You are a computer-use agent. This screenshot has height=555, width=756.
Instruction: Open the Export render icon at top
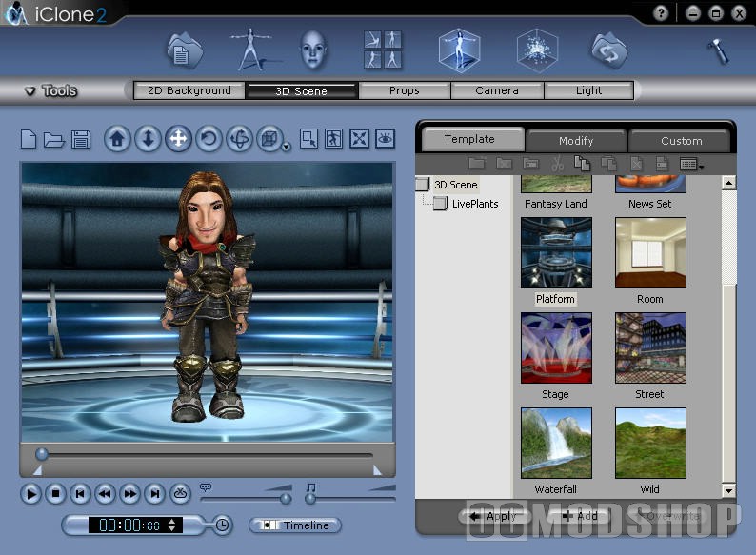[609, 50]
